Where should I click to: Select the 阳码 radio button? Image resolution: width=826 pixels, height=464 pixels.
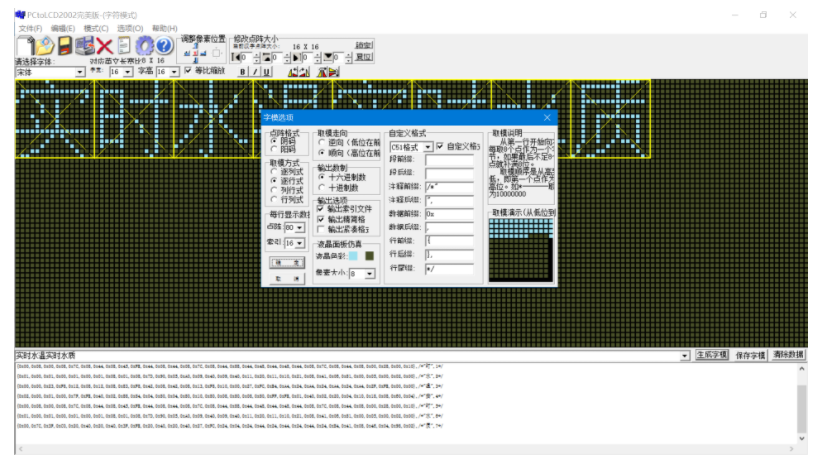[x=274, y=150]
